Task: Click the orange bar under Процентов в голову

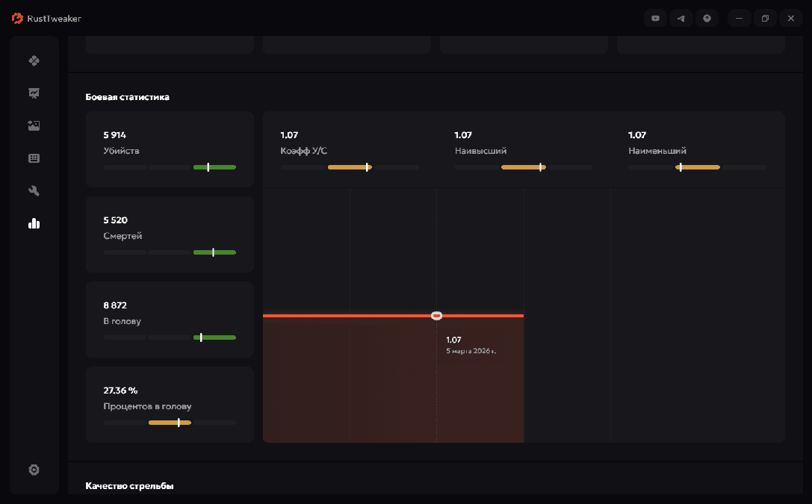Action: 170,423
